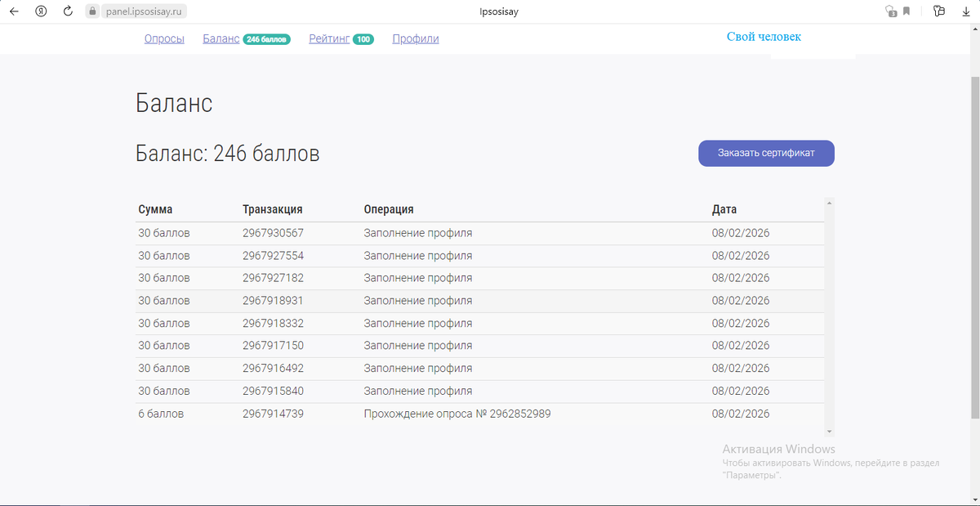Open the Опросы menu link
Viewport: 980px width, 506px height.
coord(164,38)
